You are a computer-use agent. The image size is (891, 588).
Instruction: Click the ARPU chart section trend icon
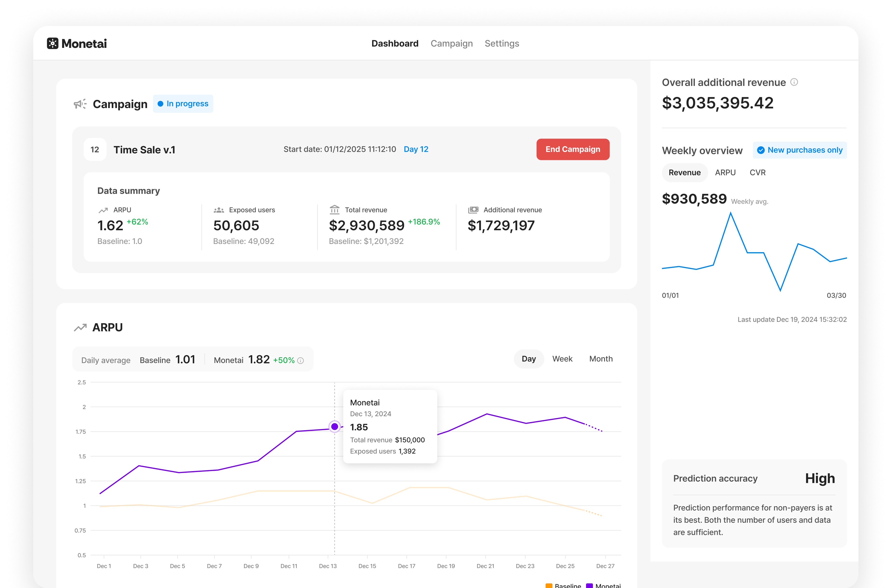[80, 327]
